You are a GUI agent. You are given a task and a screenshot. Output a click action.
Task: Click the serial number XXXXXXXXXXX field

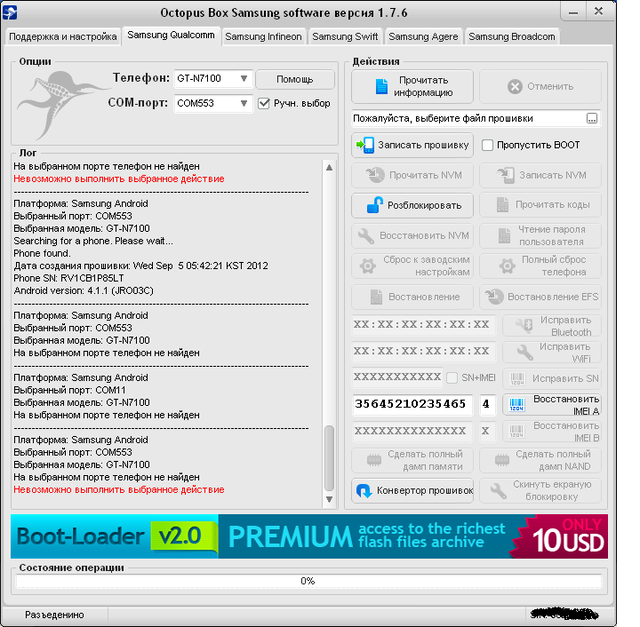tap(398, 377)
